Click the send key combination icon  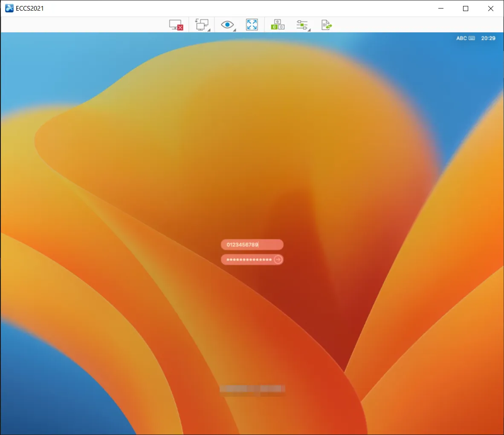[278, 25]
